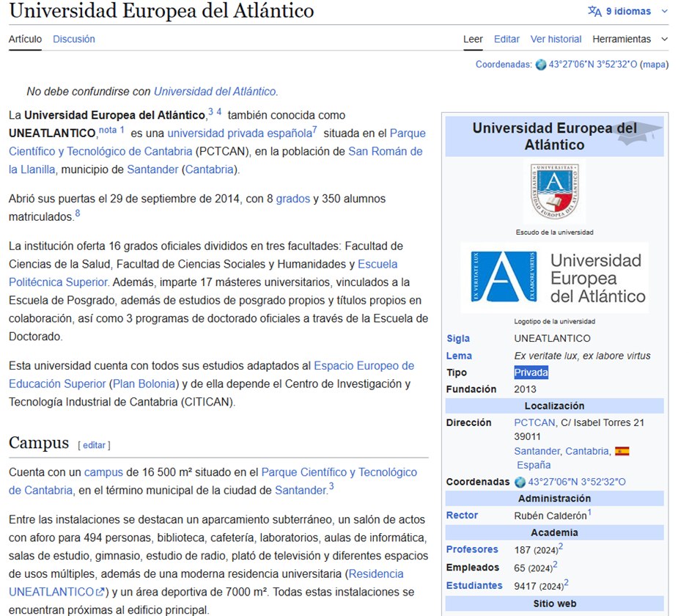Open the PCTCAN link in Dirección
689x616 pixels.
click(x=534, y=422)
